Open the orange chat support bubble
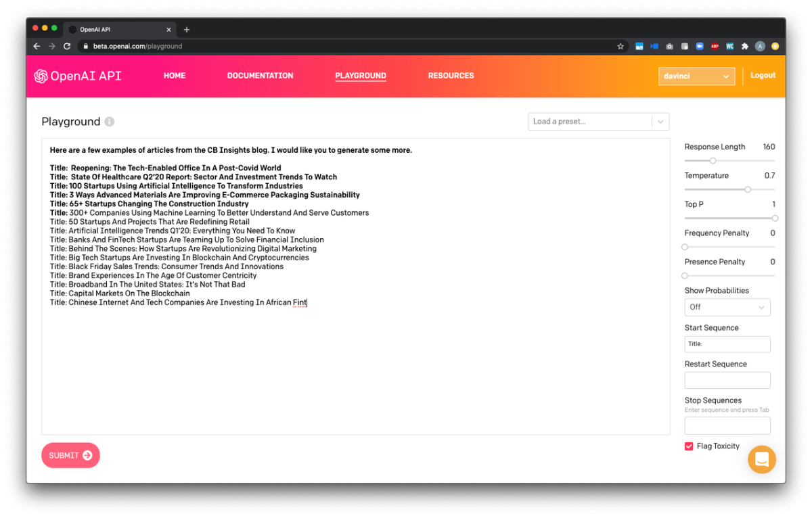The height and width of the screenshot is (518, 812). (x=761, y=460)
